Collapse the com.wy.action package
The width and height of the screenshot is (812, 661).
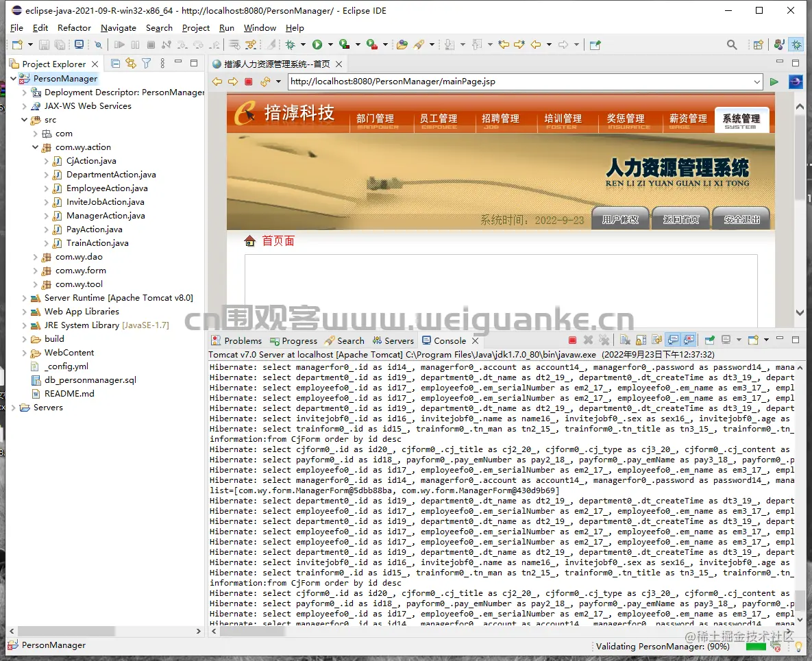[35, 147]
